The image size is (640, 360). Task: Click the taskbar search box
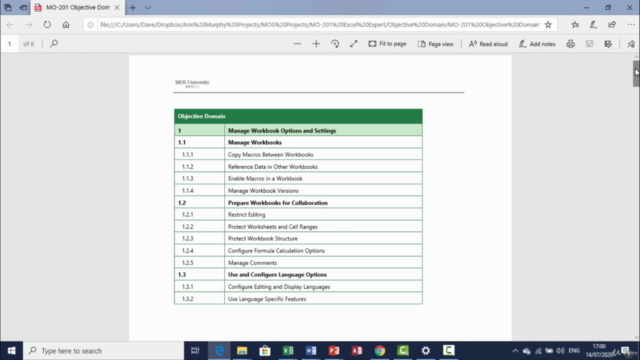[x=104, y=351]
